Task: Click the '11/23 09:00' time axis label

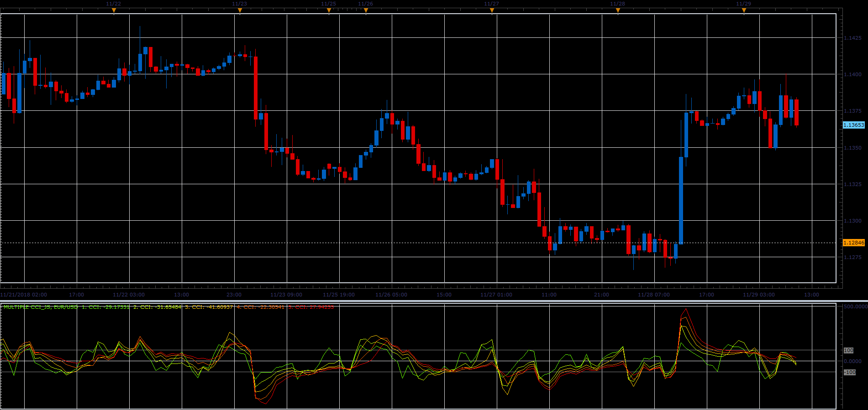Action: click(286, 295)
